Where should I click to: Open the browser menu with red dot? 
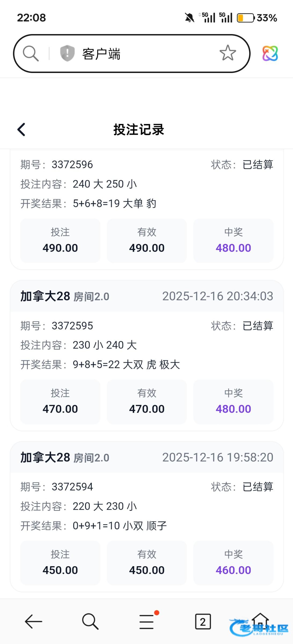(x=147, y=621)
